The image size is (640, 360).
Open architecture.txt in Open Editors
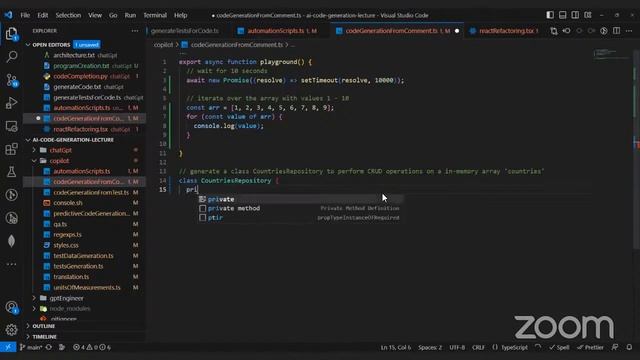[x=74, y=55]
